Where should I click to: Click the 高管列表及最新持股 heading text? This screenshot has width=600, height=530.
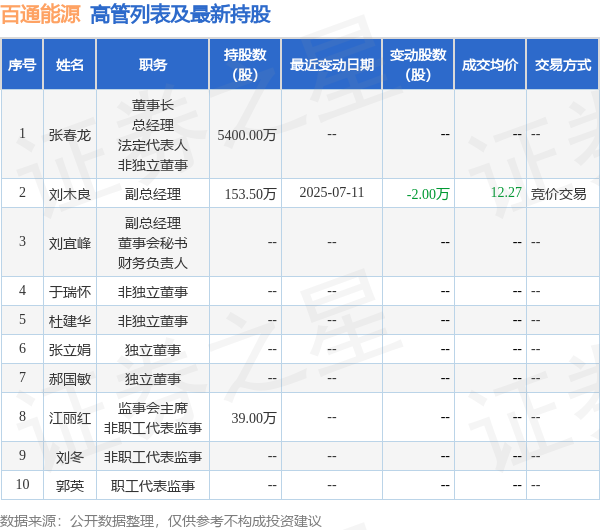coord(180,15)
